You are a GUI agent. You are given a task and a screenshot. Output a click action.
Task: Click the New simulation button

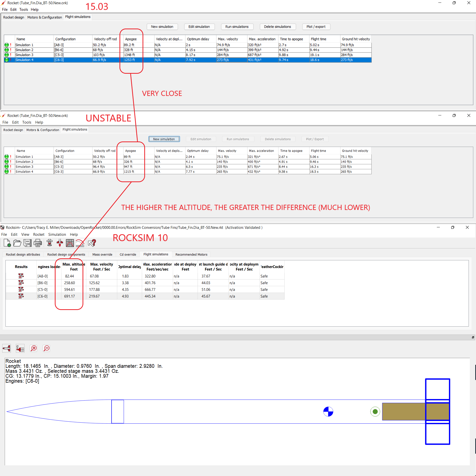pyautogui.click(x=162, y=27)
